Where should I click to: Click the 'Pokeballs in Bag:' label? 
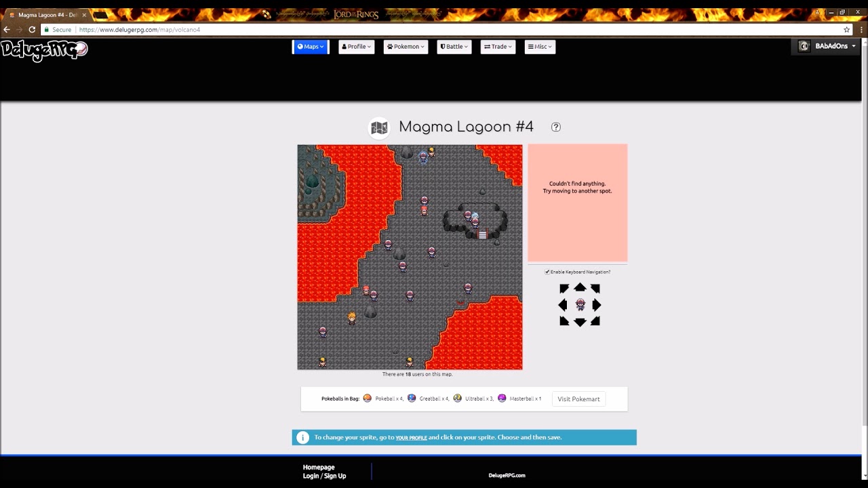(340, 399)
